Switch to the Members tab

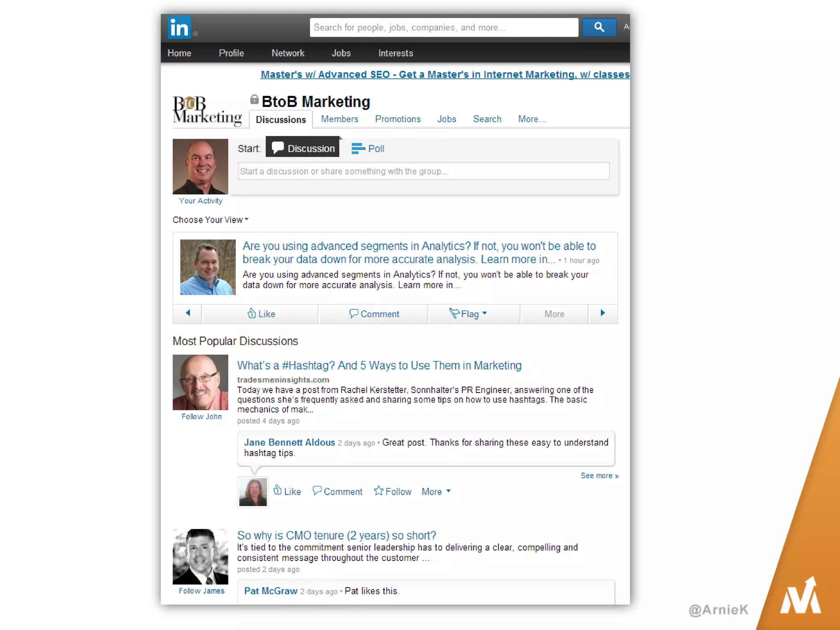(x=339, y=119)
